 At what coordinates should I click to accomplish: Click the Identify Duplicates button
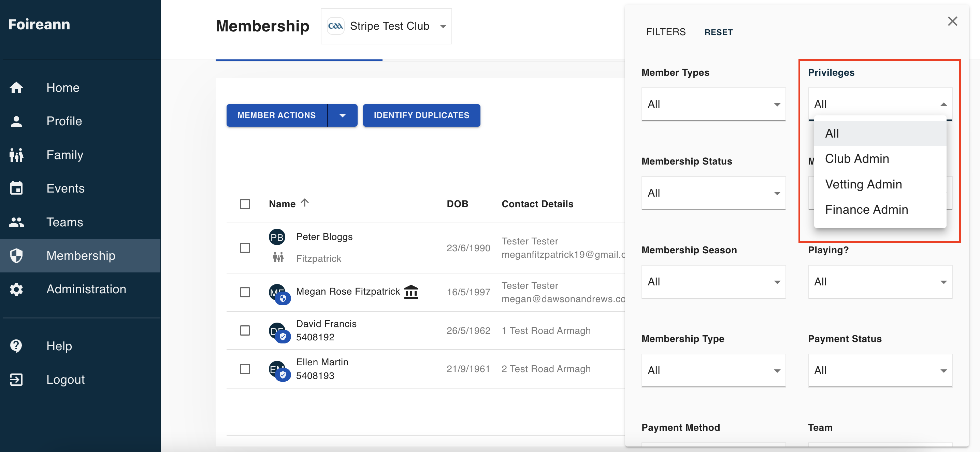pyautogui.click(x=421, y=115)
